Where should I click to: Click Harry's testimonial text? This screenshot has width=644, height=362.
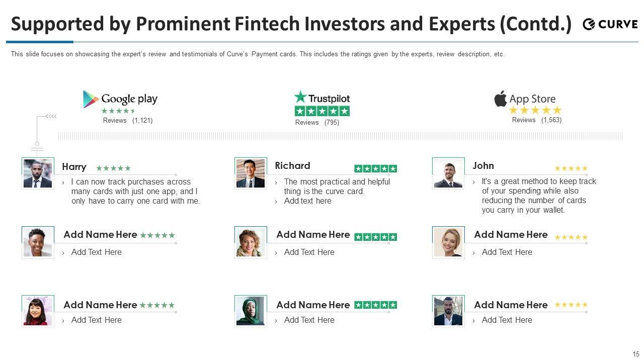[135, 191]
